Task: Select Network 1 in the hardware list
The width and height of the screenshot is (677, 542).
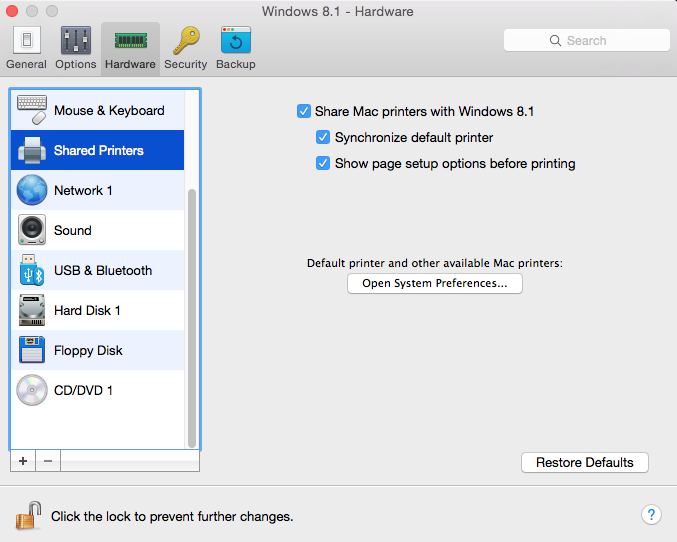Action: [98, 190]
